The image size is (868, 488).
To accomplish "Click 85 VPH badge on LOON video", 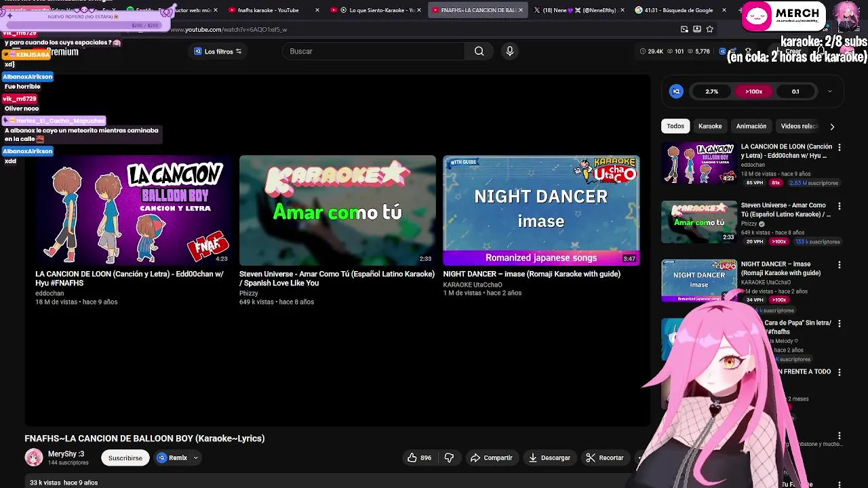I will (755, 183).
